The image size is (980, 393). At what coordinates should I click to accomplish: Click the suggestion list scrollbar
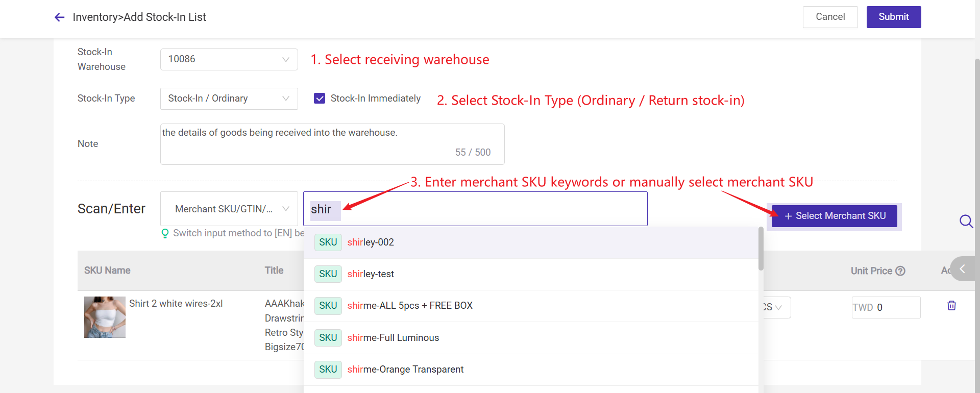[761, 249]
